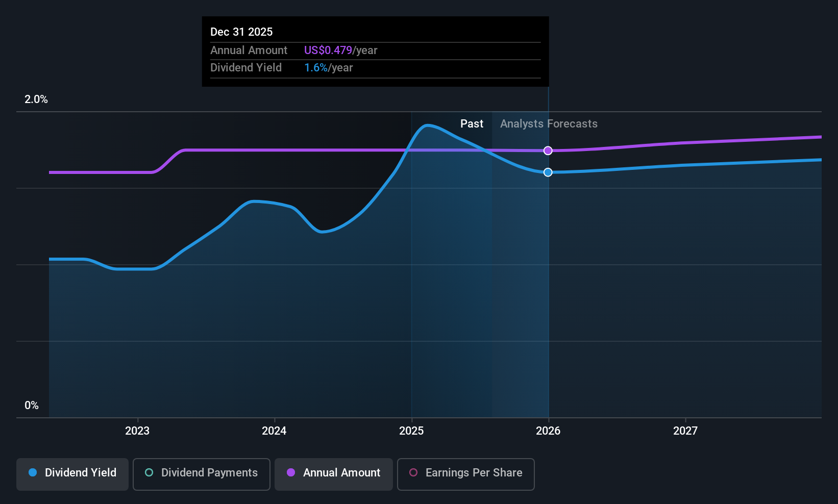
Task: Select the blue yield data point at 2026
Action: pos(548,172)
